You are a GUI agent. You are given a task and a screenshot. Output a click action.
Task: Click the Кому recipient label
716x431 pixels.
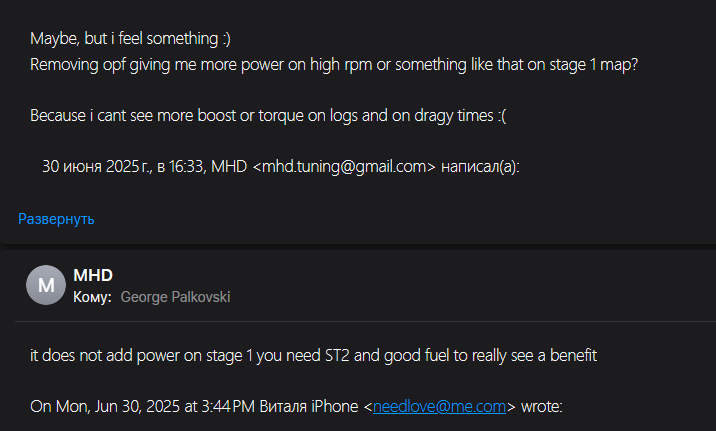(x=92, y=297)
